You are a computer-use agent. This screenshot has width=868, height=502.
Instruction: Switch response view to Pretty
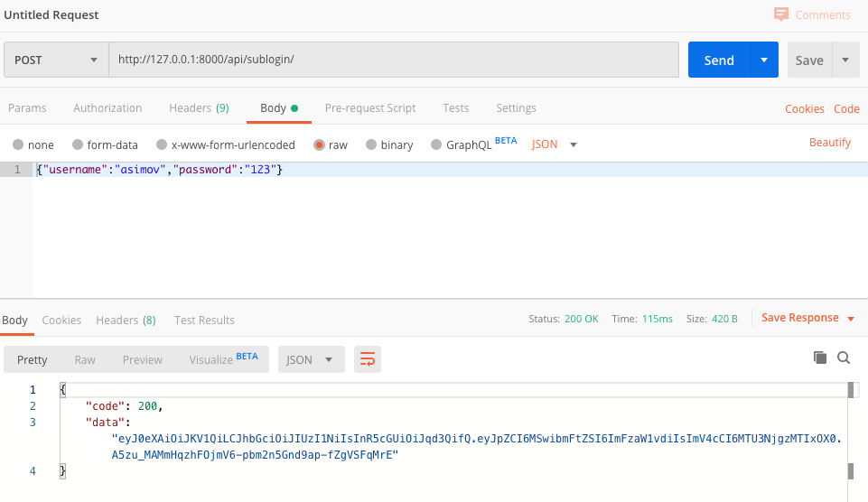tap(33, 359)
